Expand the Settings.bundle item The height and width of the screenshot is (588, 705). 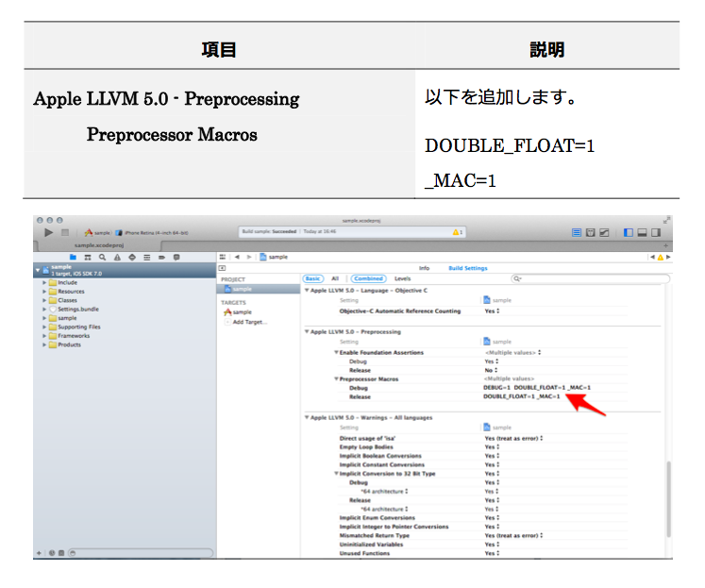(44, 310)
